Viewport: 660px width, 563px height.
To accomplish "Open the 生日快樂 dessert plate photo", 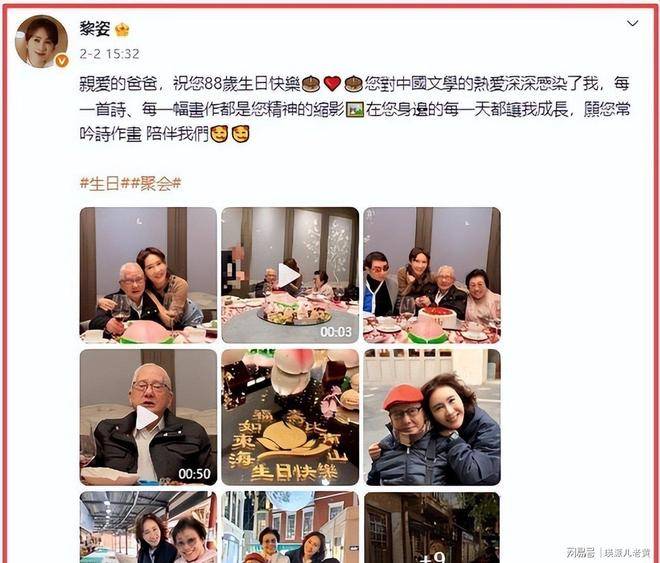I will [x=290, y=417].
